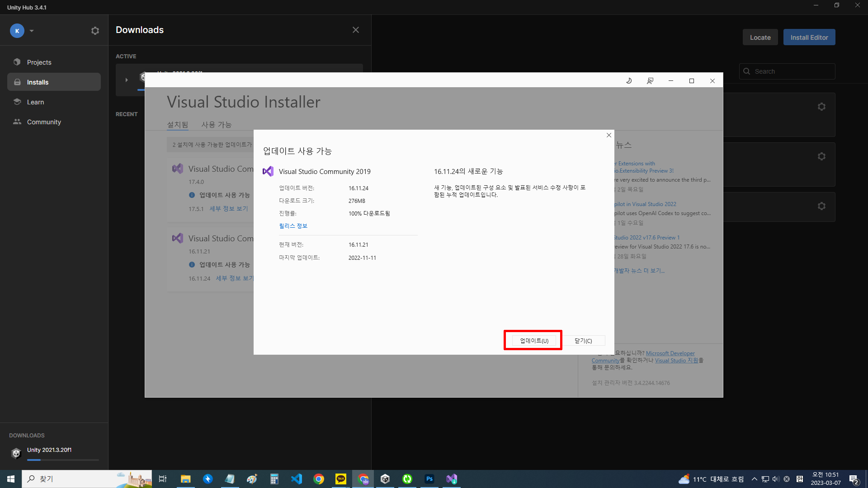Open Visual Studio Installer from the taskbar
868x488 pixels.
452,479
